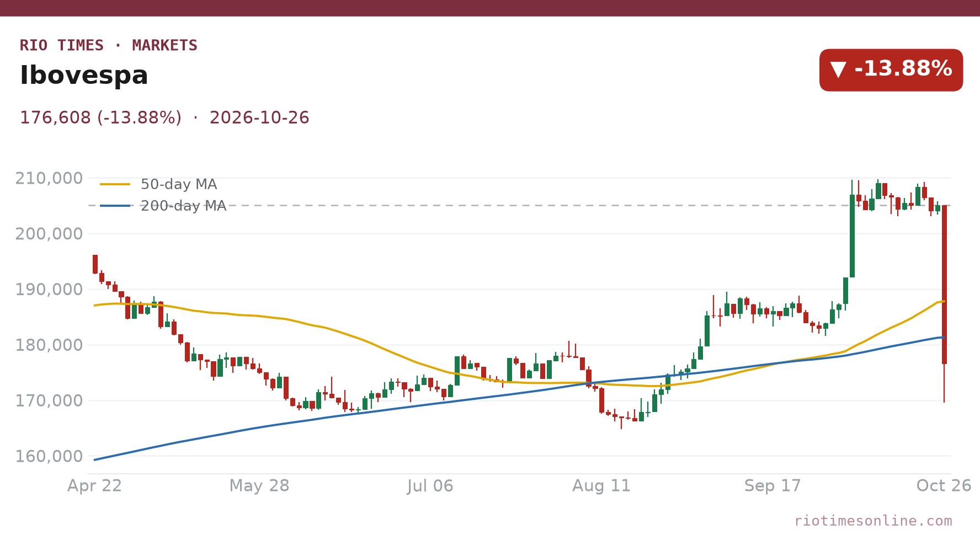Click the -13.88% change badge
This screenshot has width=980, height=551.
tap(891, 70)
